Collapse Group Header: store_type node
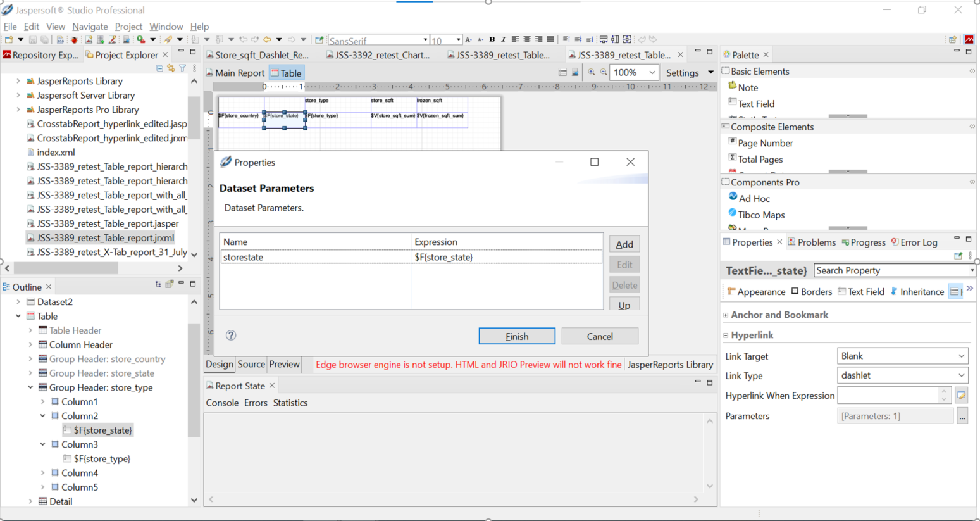 pyautogui.click(x=30, y=387)
